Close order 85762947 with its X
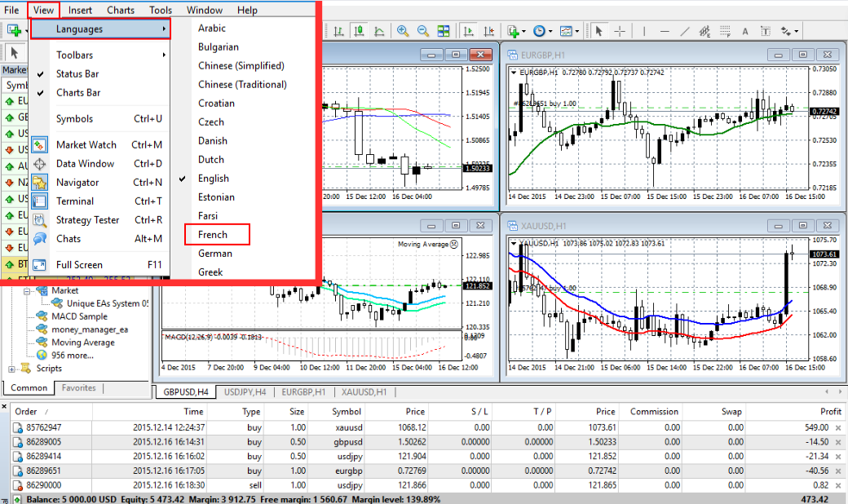 coord(838,428)
